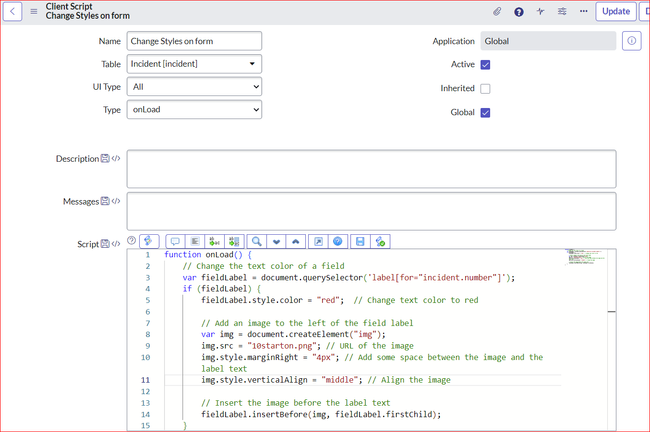Open the personalize form settings icon

click(x=562, y=11)
